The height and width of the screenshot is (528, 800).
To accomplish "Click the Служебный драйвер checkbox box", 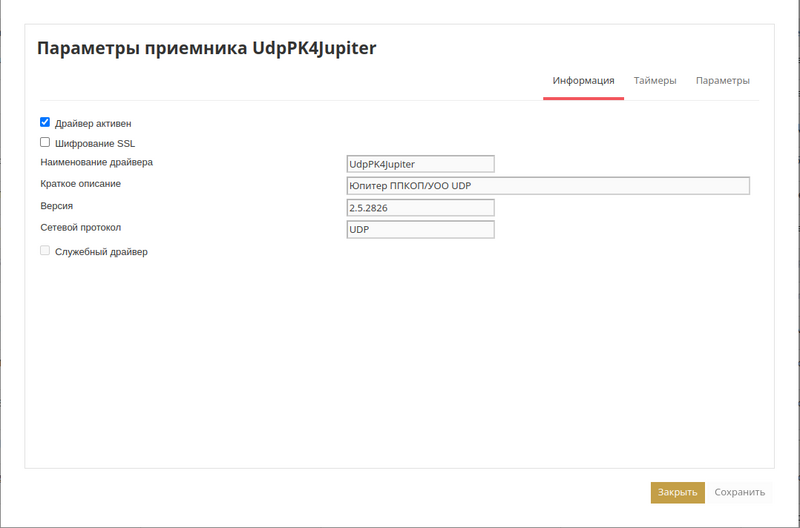I will point(45,251).
